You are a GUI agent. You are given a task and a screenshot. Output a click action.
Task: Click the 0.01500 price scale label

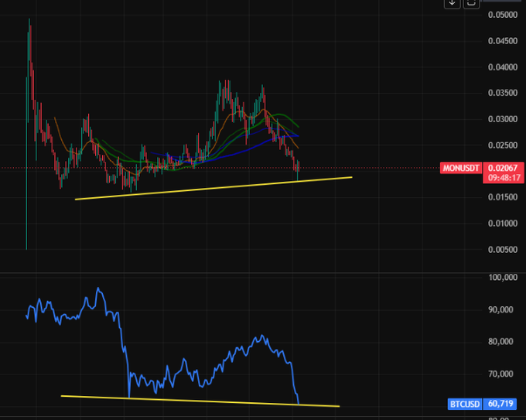(503, 197)
